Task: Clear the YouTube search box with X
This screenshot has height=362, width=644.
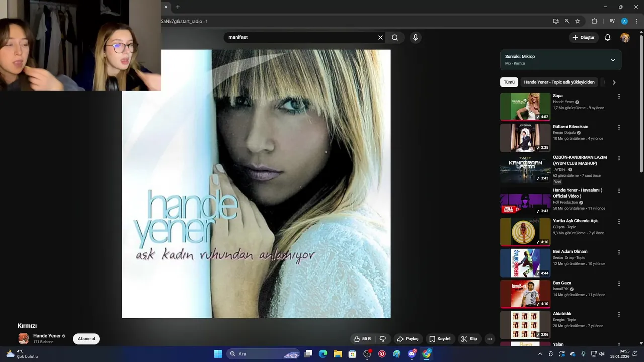Action: click(x=380, y=37)
